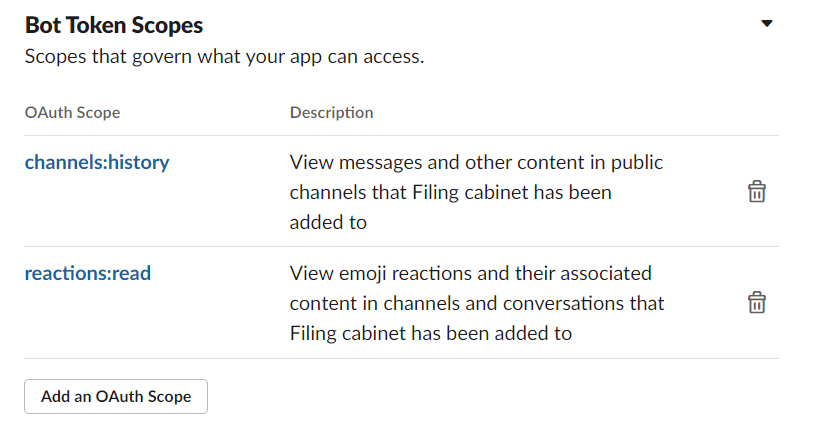This screenshot has width=815, height=425.
Task: Click the "content in channels and conversations that" line
Action: tap(476, 302)
